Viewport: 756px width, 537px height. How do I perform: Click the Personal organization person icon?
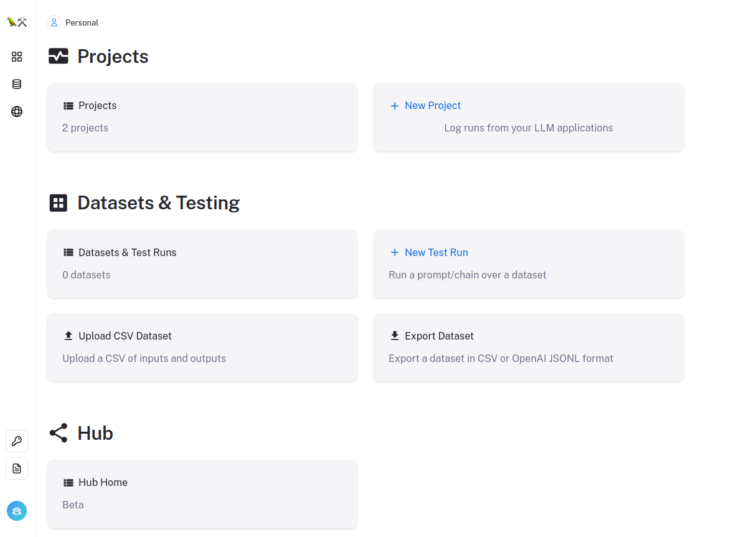pos(54,22)
